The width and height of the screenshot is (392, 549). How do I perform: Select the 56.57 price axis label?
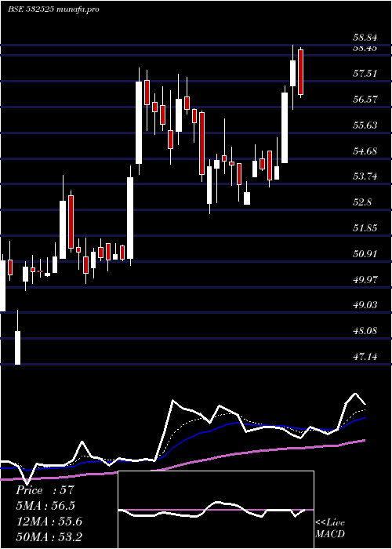(365, 99)
